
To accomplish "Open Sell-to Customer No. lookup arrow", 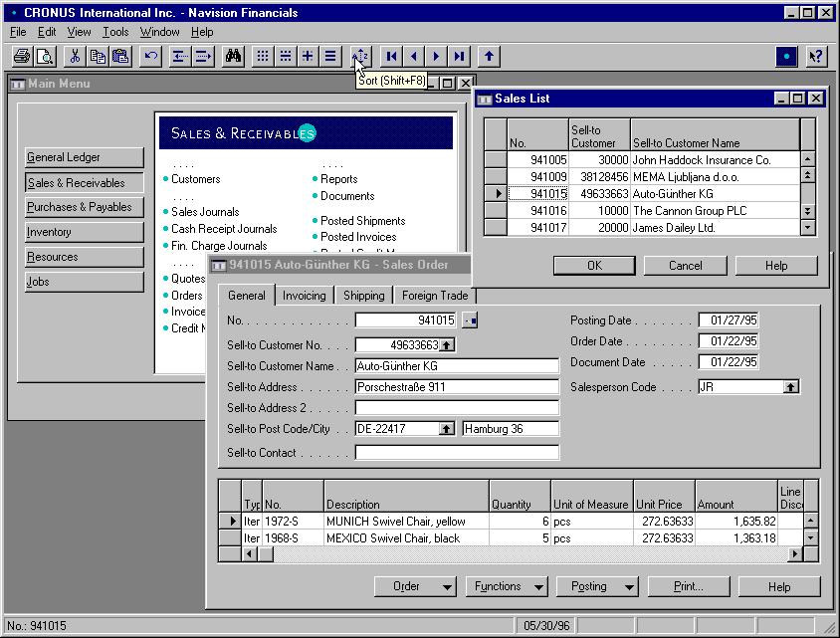I will tap(446, 345).
